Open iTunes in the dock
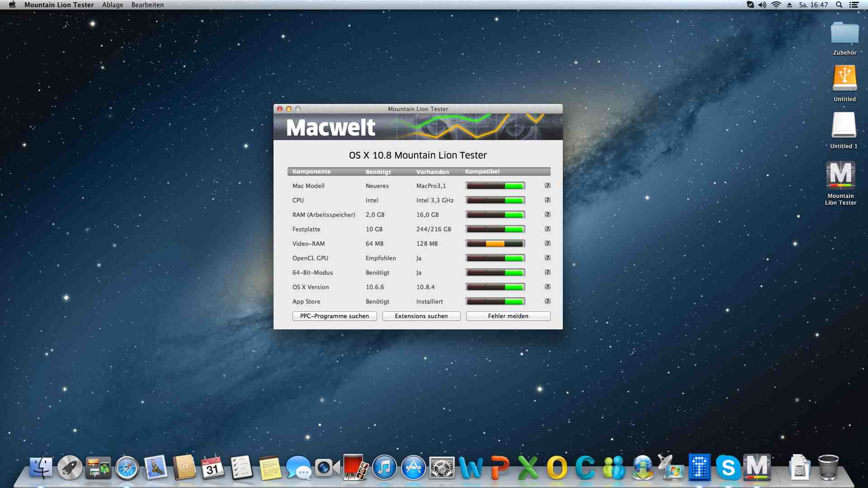Image resolution: width=868 pixels, height=488 pixels. tap(384, 468)
